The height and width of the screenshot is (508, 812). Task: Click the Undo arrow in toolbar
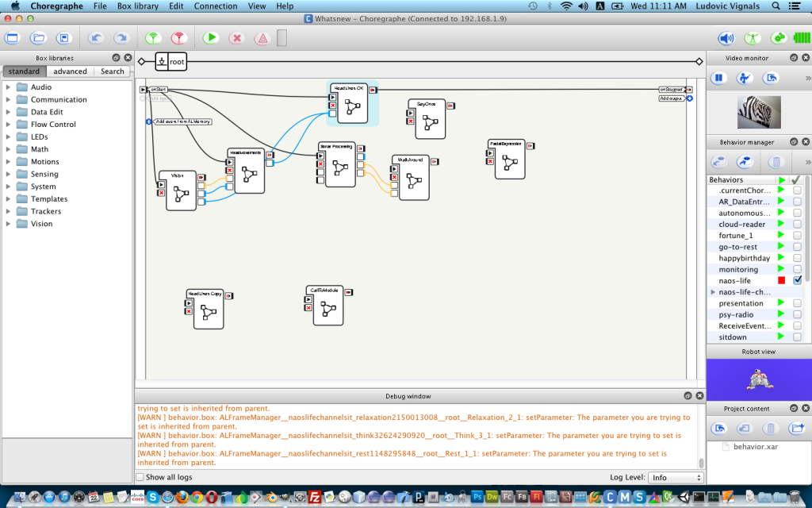pyautogui.click(x=95, y=38)
